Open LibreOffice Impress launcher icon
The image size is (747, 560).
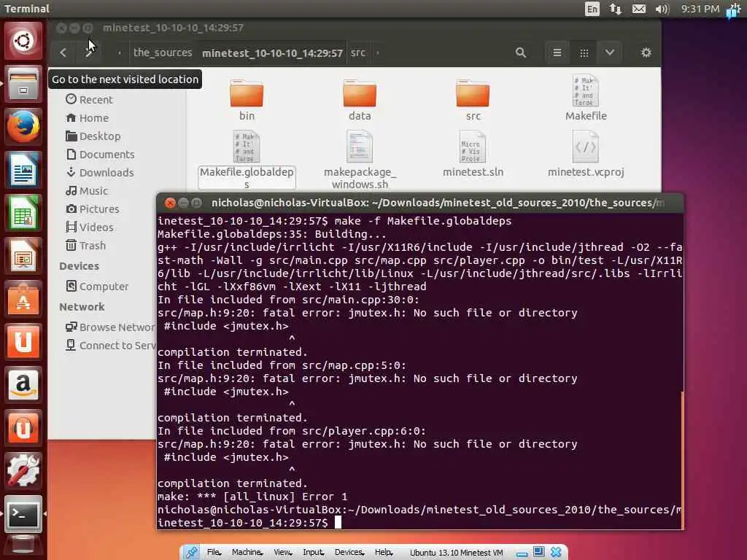point(23,255)
